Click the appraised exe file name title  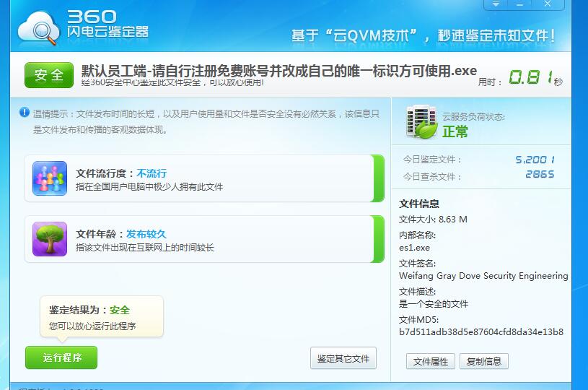[x=279, y=71]
